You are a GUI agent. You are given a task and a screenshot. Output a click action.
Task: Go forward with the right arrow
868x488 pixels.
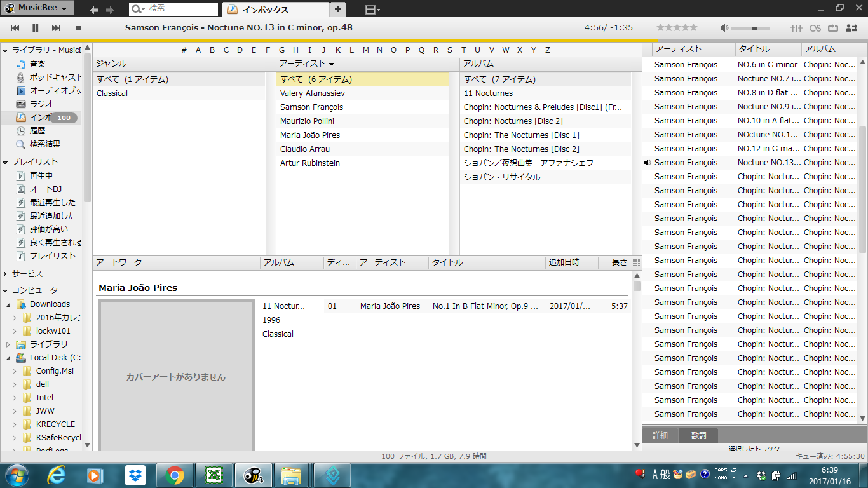(x=110, y=10)
